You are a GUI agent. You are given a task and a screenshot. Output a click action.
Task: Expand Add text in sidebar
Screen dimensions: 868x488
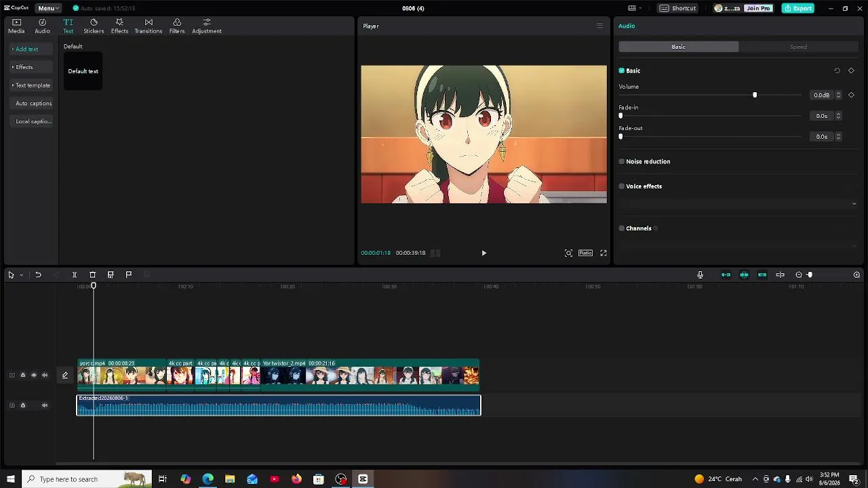[x=31, y=49]
